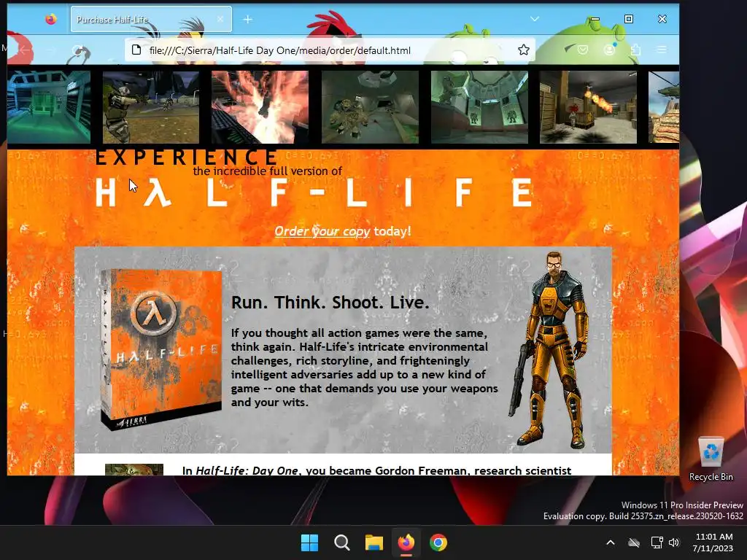Open the Firefox account icon
The image size is (747, 560).
coord(609,50)
